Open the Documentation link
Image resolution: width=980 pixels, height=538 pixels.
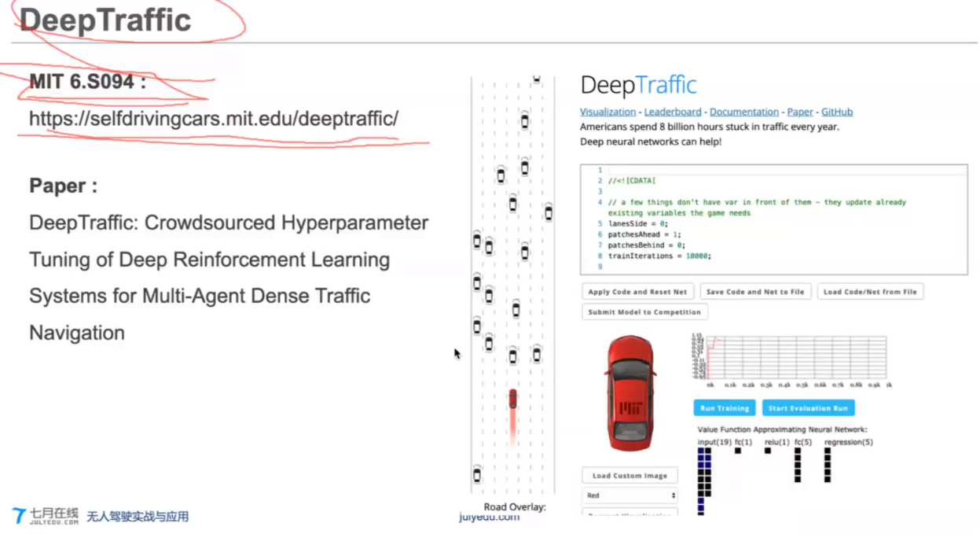pos(744,112)
